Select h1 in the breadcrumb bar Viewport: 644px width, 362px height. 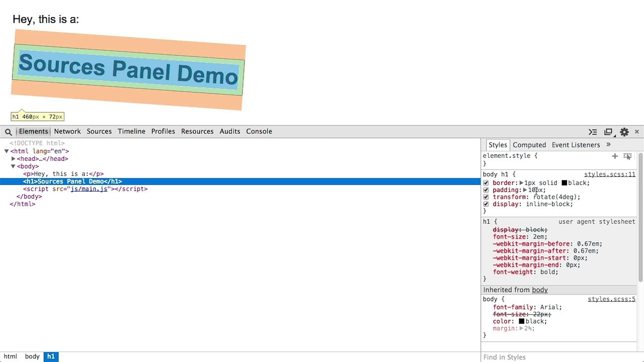51,356
